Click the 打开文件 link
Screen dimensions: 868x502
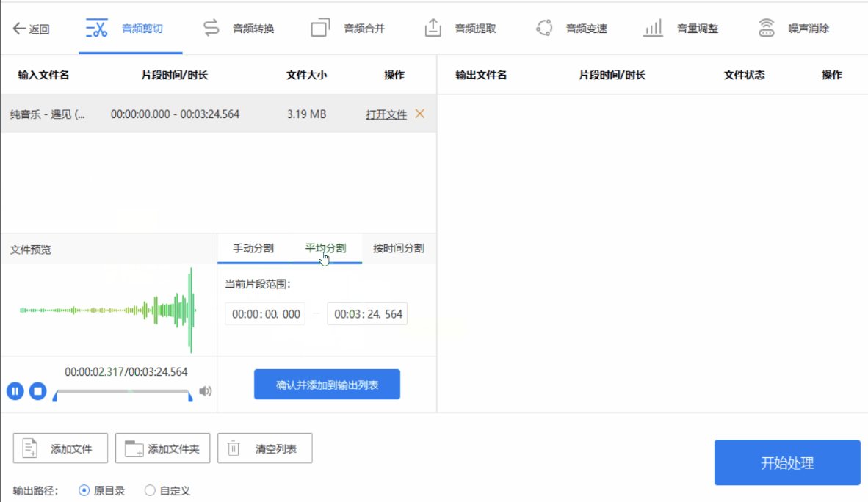click(x=386, y=114)
